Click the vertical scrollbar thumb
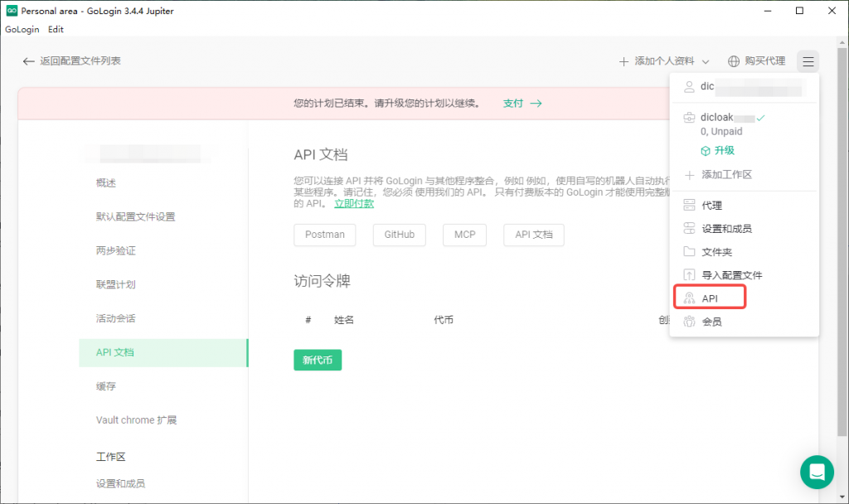The width and height of the screenshot is (849, 504). 842,242
